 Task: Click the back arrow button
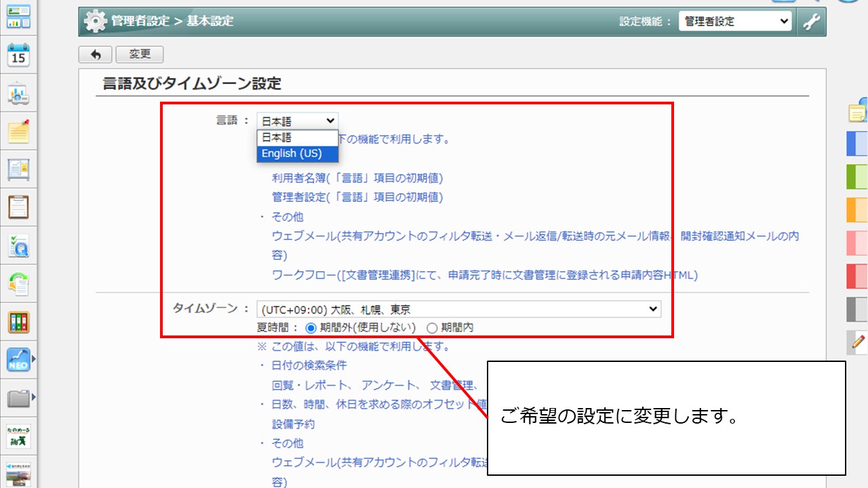tap(96, 55)
